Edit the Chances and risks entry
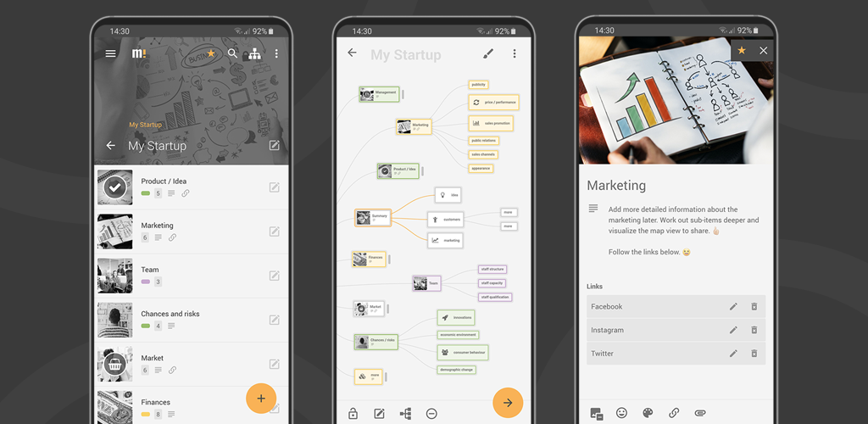Screen dimensions: 868x424 pyautogui.click(x=274, y=320)
